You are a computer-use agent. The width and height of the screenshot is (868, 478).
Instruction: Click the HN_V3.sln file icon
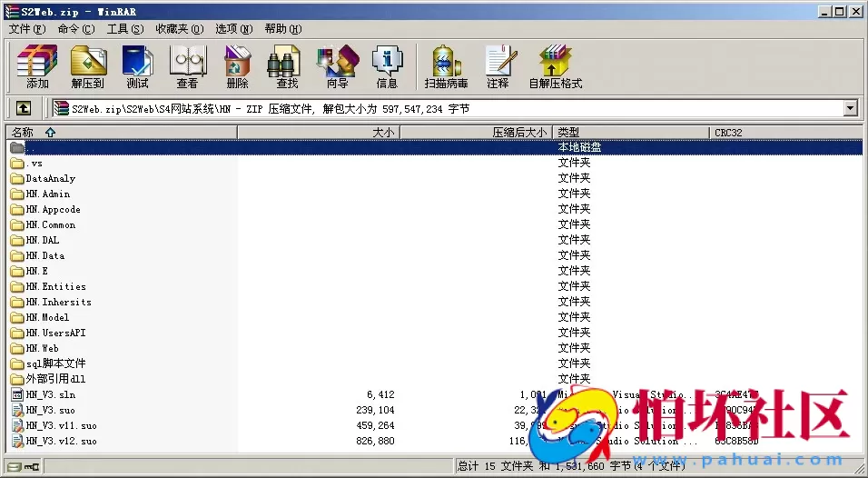pos(17,395)
